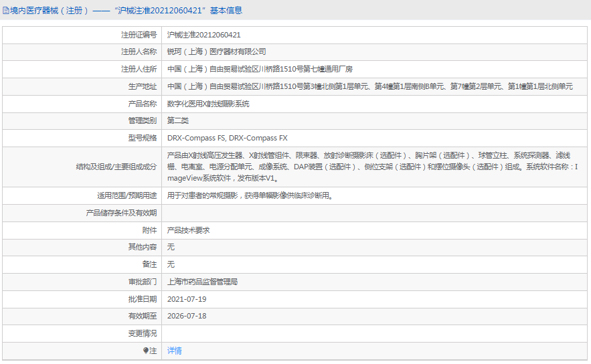Viewport: 591px width, 364px height.
Task: Click the 审批部门 label
Action: coord(143,282)
